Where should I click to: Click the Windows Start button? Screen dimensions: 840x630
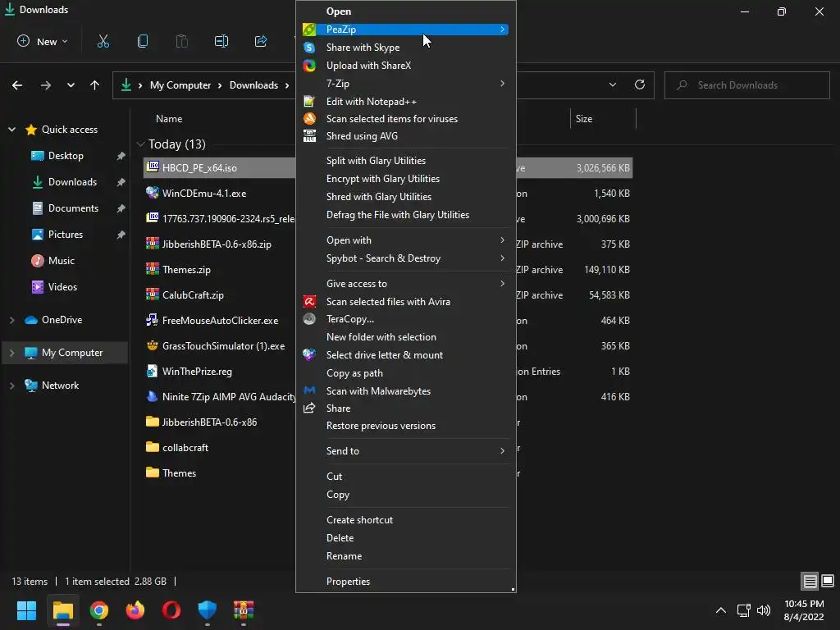pyautogui.click(x=27, y=610)
